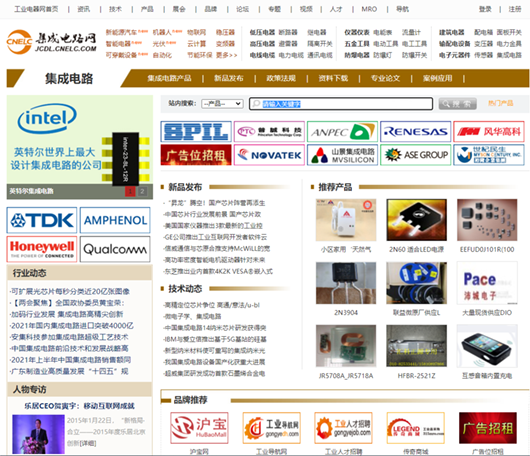Open the Amphenol logo banner
Viewport: 530px width, 456px height.
(115, 220)
